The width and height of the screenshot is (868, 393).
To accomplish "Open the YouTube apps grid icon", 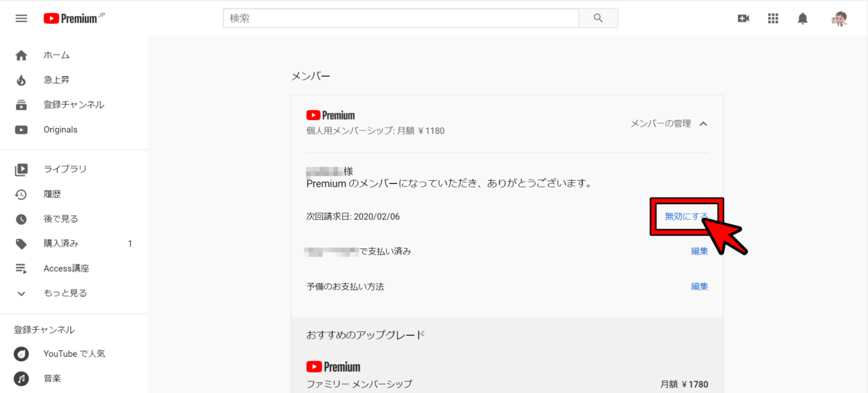I will click(773, 18).
